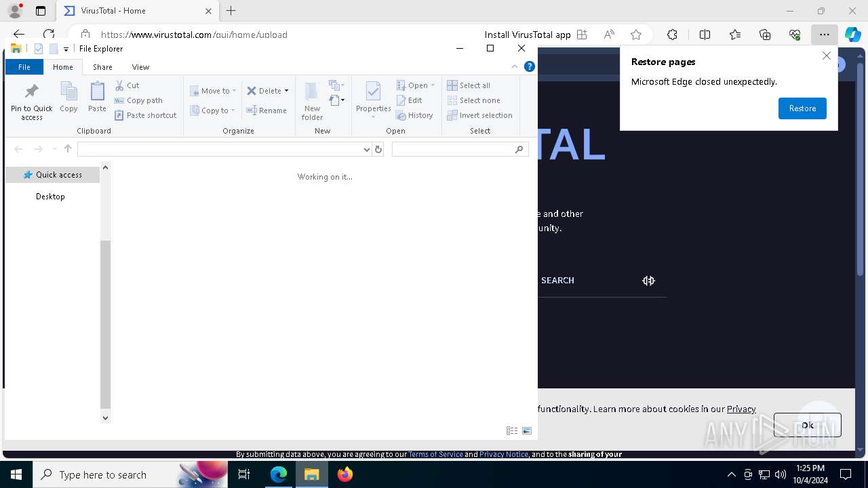
Task: Click Select none in ribbon
Action: (x=473, y=100)
